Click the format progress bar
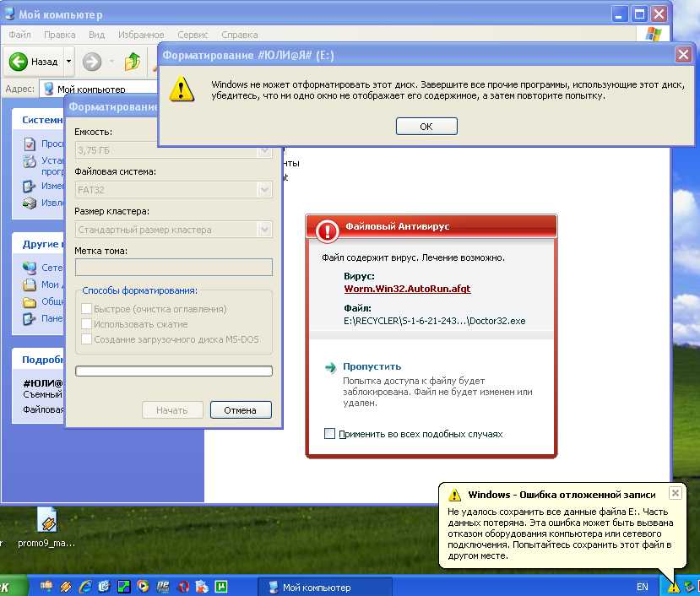 (174, 371)
